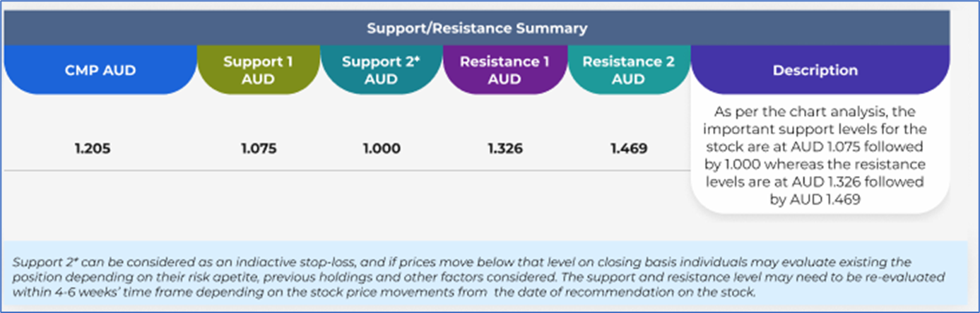Select the green Resistance 2 AUD header

click(x=628, y=70)
